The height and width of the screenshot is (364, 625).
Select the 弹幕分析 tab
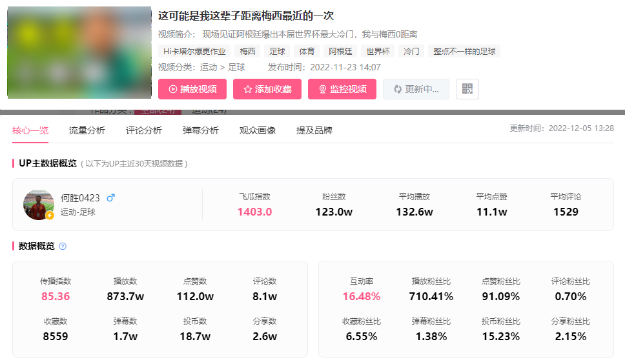[x=200, y=130]
